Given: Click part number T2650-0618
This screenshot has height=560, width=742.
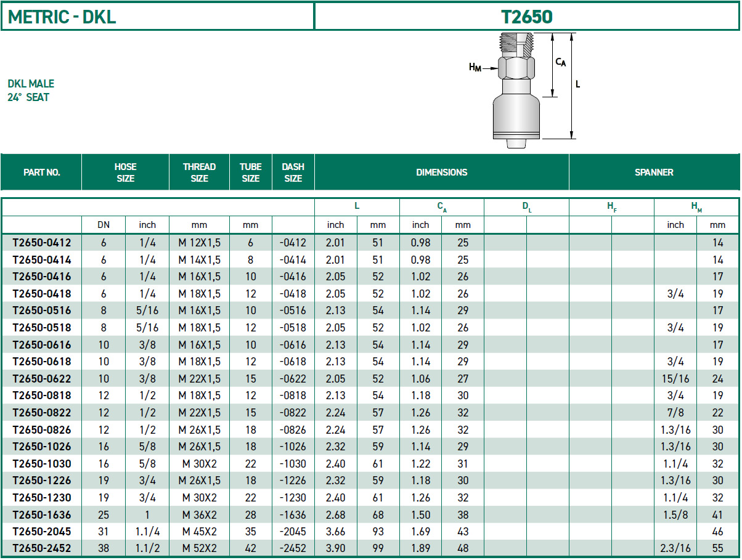Looking at the screenshot, I should [x=41, y=362].
